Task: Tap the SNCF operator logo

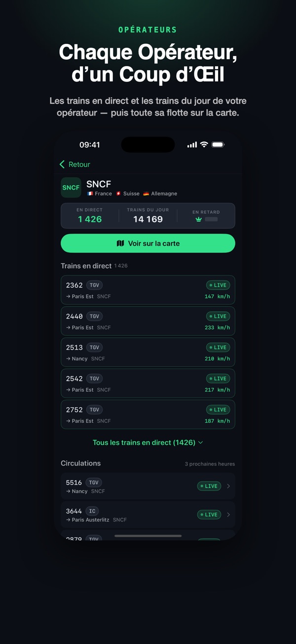Action: coord(71,188)
